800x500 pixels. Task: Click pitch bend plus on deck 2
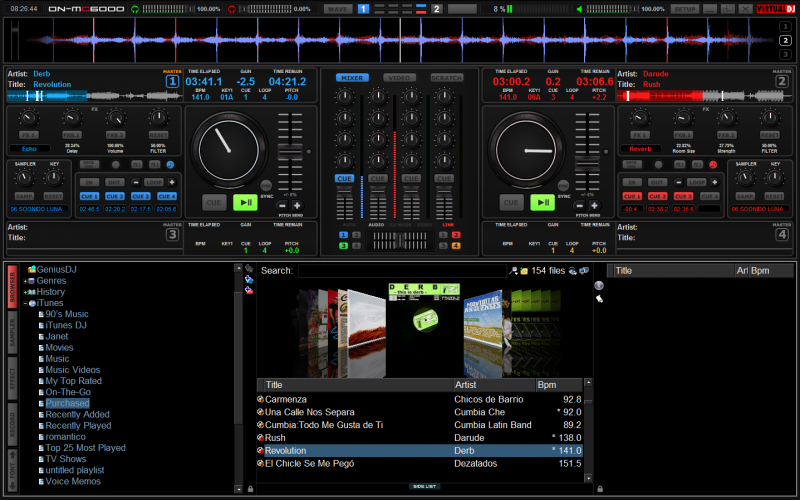click(594, 206)
